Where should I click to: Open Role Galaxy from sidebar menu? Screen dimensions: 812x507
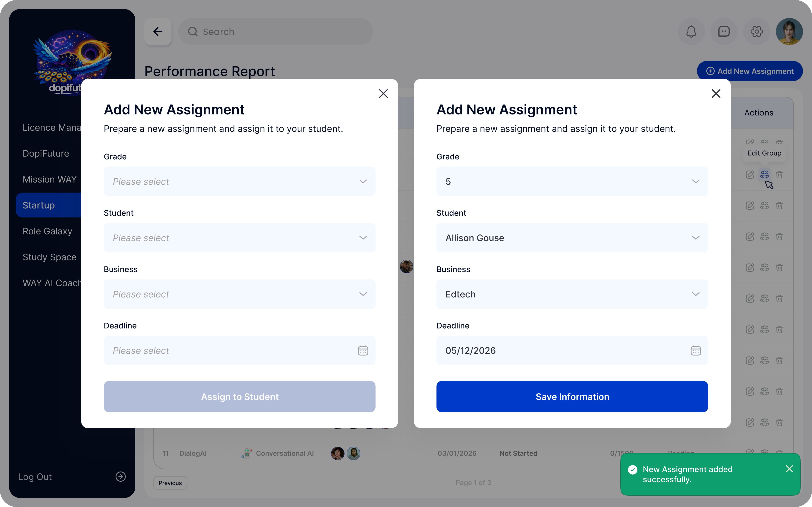pyautogui.click(x=48, y=231)
